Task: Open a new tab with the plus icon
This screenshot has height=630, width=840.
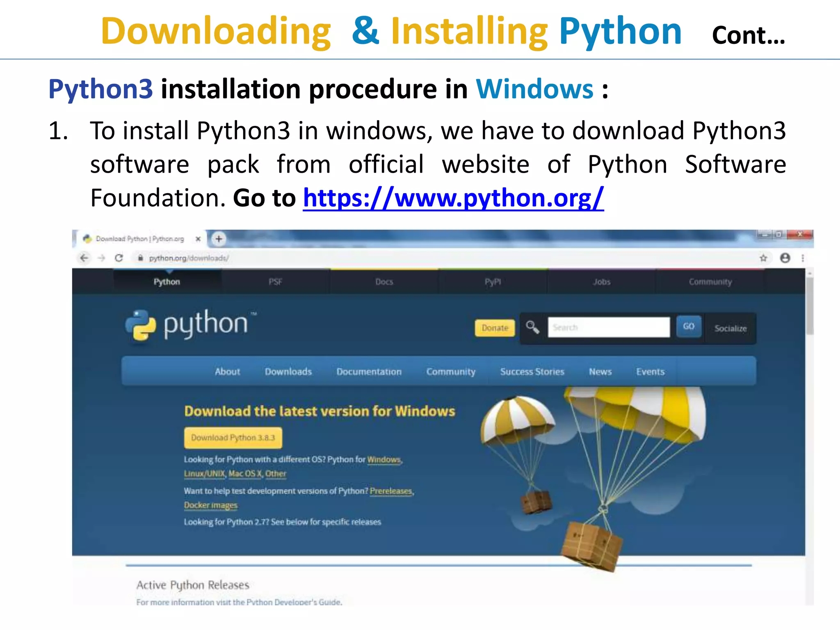Action: 219,239
